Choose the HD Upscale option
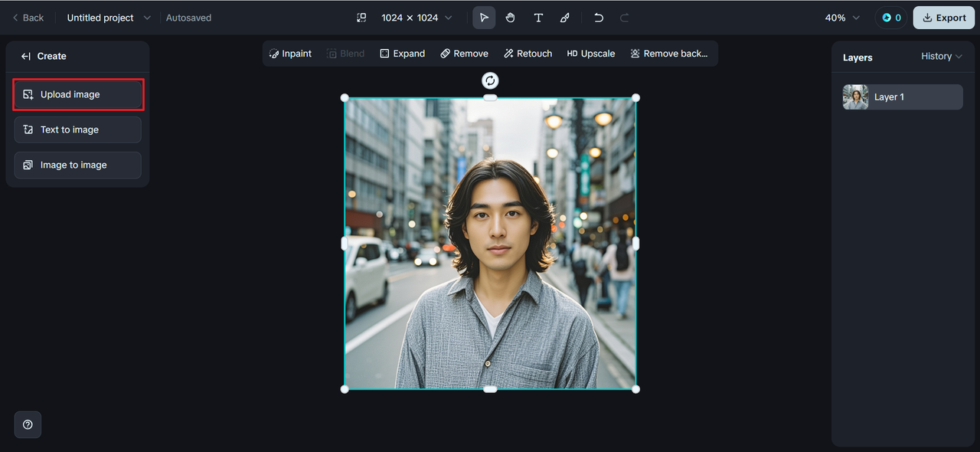This screenshot has height=452, width=980. point(590,54)
